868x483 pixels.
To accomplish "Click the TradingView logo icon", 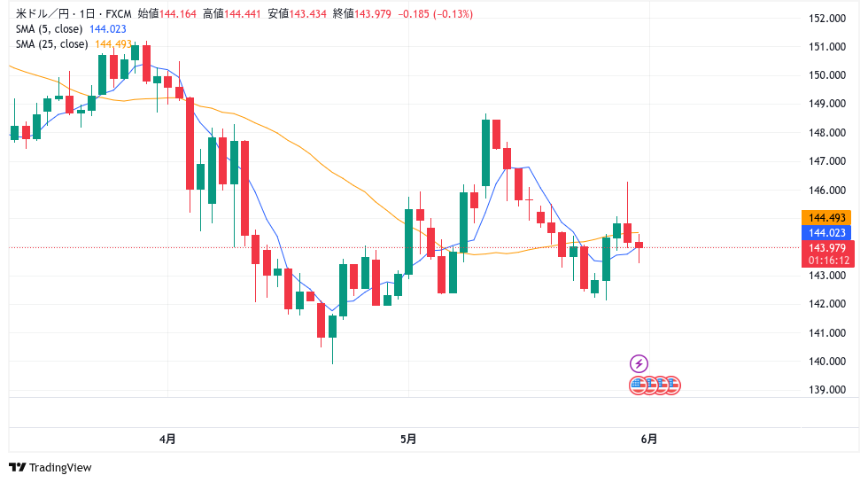I will (18, 468).
